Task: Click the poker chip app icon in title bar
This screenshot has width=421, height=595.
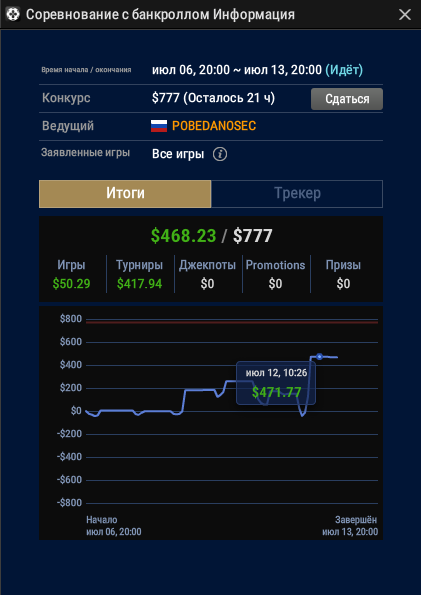Action: pyautogui.click(x=13, y=15)
